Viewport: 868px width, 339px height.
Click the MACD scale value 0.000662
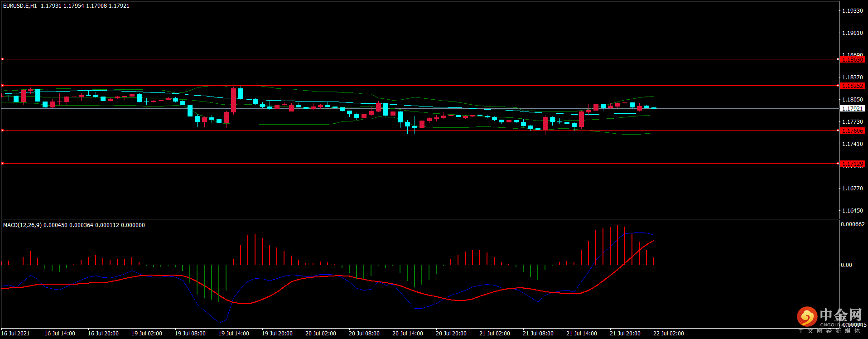(x=853, y=224)
